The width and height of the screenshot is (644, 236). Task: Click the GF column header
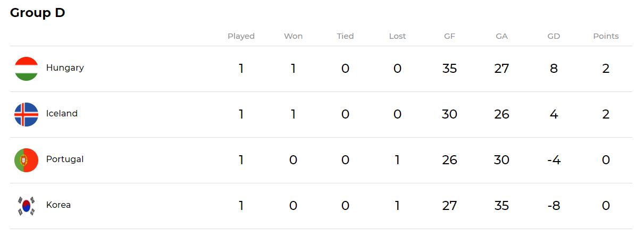pos(449,36)
